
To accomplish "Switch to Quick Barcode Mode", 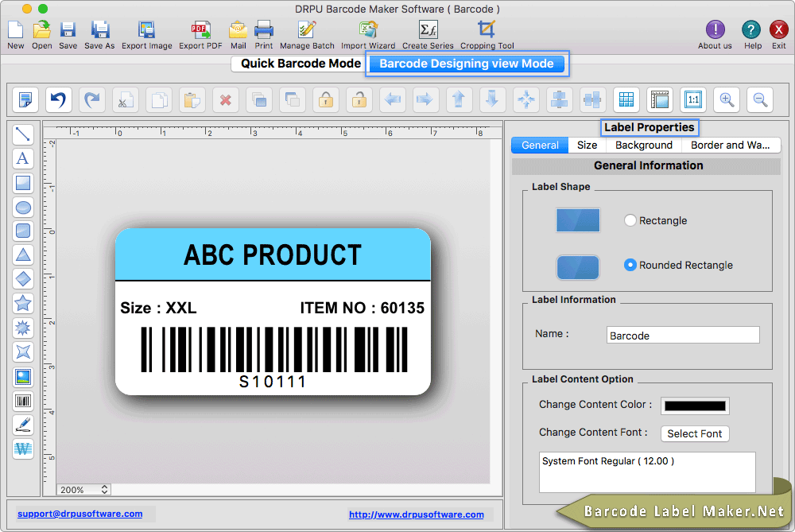I will coord(301,64).
